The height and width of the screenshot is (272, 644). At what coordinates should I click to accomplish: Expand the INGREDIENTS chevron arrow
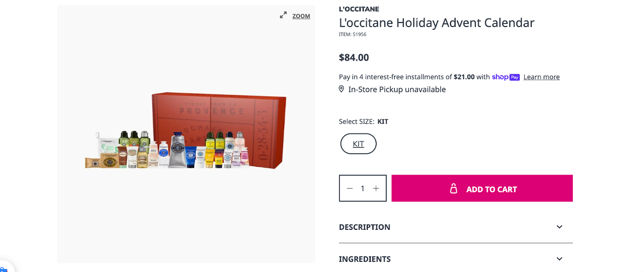tap(559, 259)
